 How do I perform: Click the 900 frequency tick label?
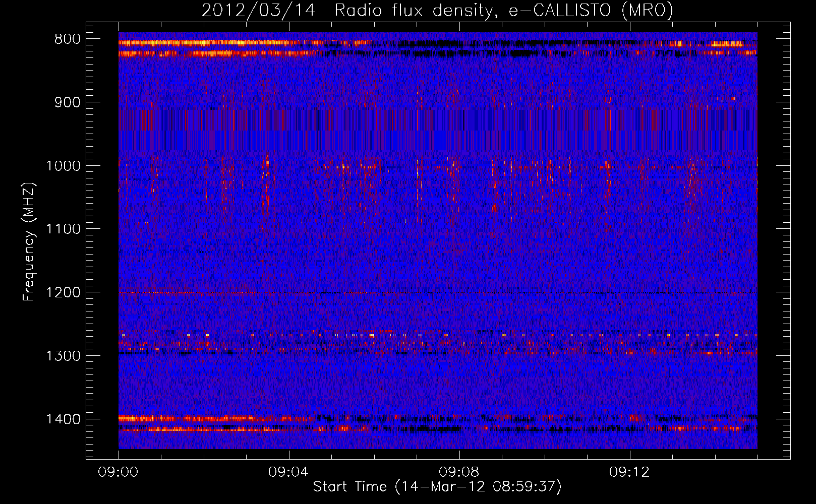(x=68, y=103)
